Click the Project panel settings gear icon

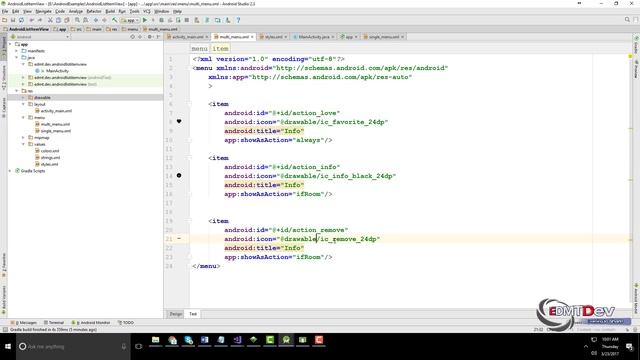click(x=149, y=37)
